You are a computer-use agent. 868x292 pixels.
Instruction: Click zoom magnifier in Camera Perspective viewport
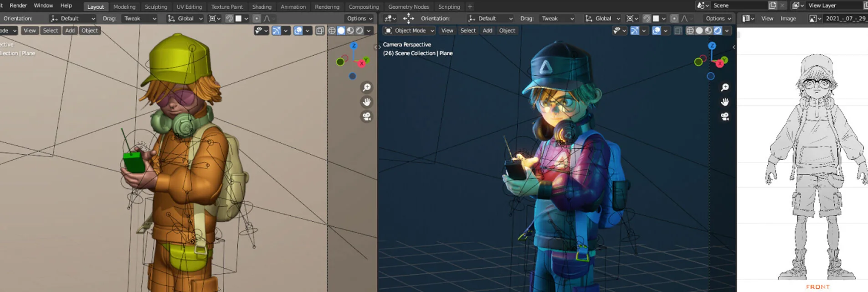pos(725,87)
